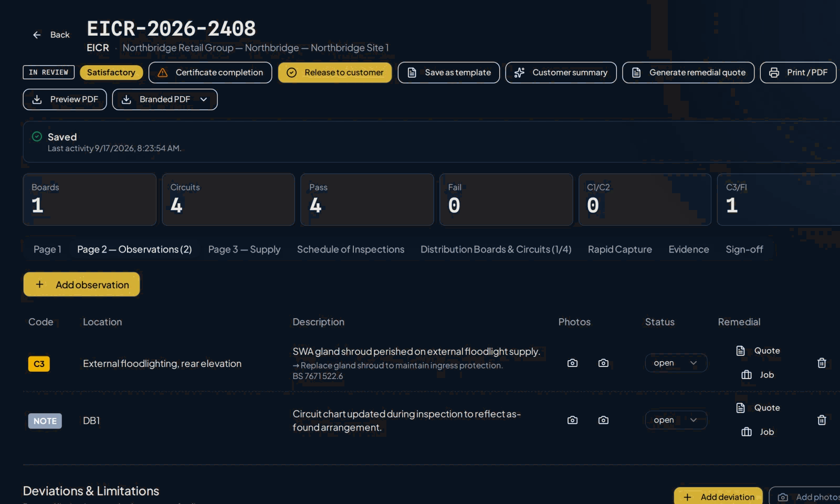Screen dimensions: 840x504
Task: Generate Customer summary
Action: (561, 72)
